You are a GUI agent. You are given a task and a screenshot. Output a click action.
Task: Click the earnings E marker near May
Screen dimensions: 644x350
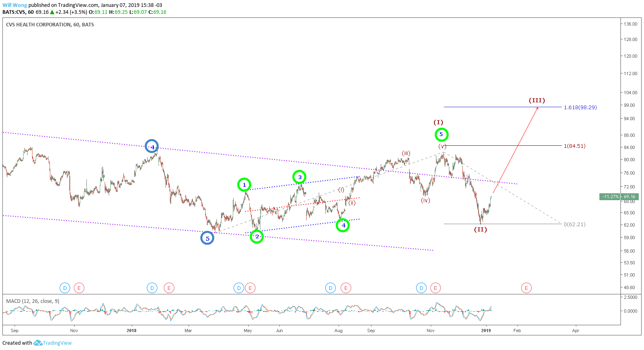pyautogui.click(x=250, y=288)
